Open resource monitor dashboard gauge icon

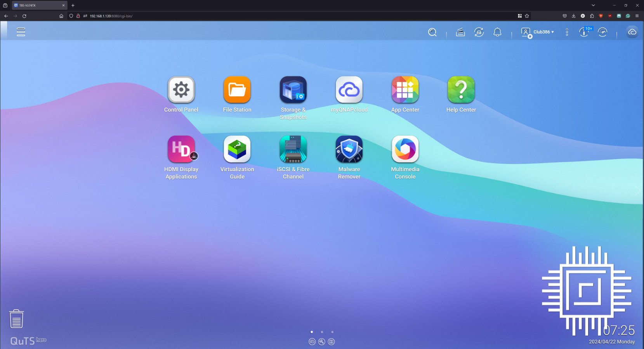coord(602,32)
